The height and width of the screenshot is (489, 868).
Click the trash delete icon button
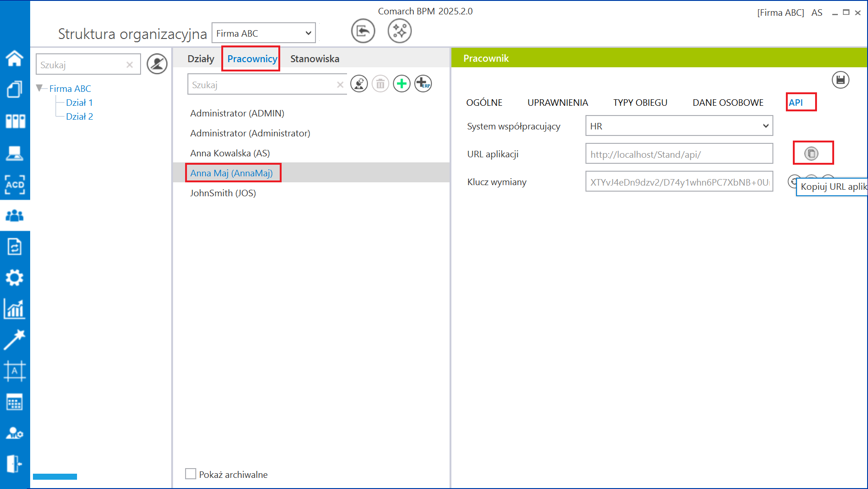coord(380,84)
